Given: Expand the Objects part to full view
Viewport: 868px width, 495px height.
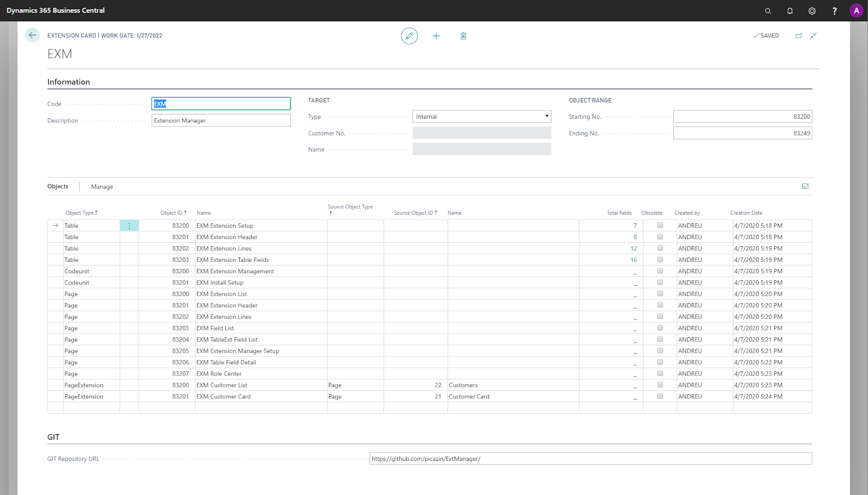Looking at the screenshot, I should point(805,186).
